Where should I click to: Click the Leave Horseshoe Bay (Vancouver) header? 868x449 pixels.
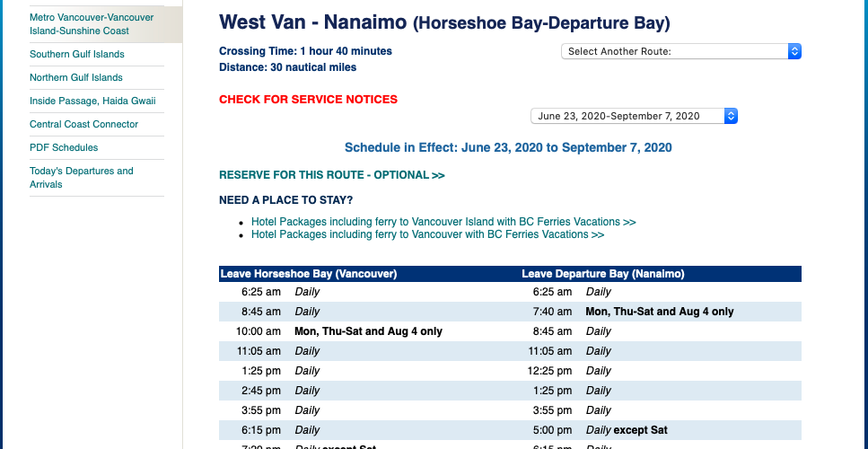click(309, 274)
